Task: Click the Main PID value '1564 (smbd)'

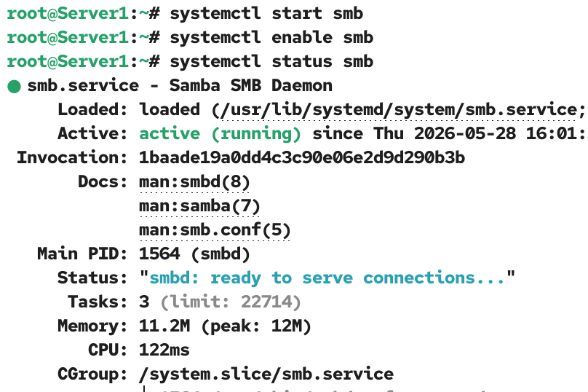Action: [194, 254]
